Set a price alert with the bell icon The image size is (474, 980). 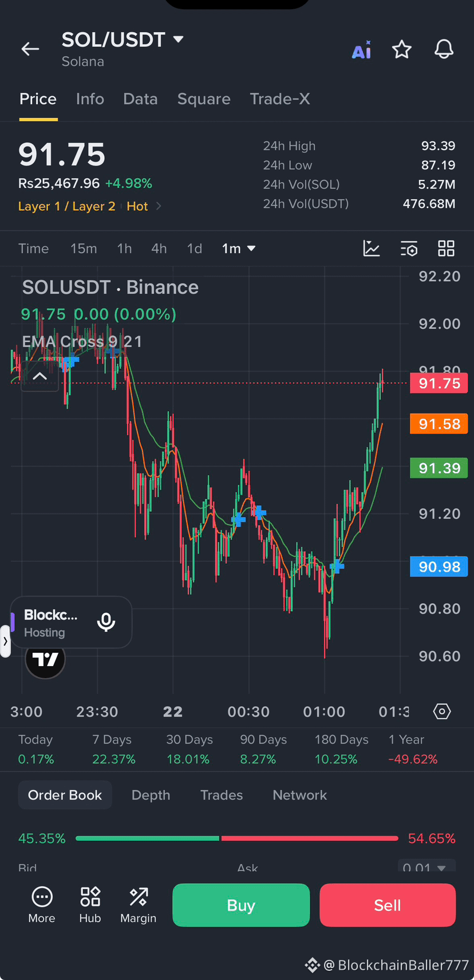tap(444, 50)
